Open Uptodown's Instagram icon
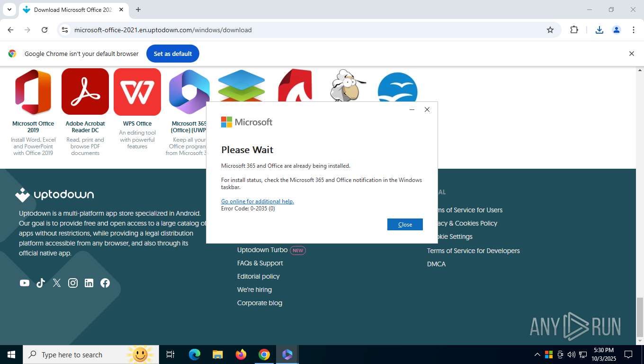This screenshot has width=644, height=364. tap(73, 283)
